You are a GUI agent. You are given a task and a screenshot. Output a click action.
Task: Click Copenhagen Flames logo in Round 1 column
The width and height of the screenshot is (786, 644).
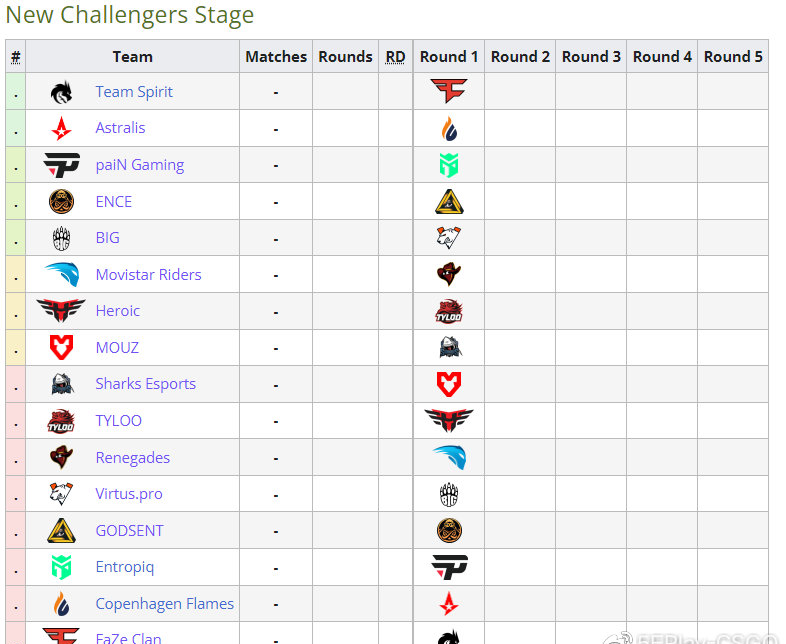click(449, 128)
